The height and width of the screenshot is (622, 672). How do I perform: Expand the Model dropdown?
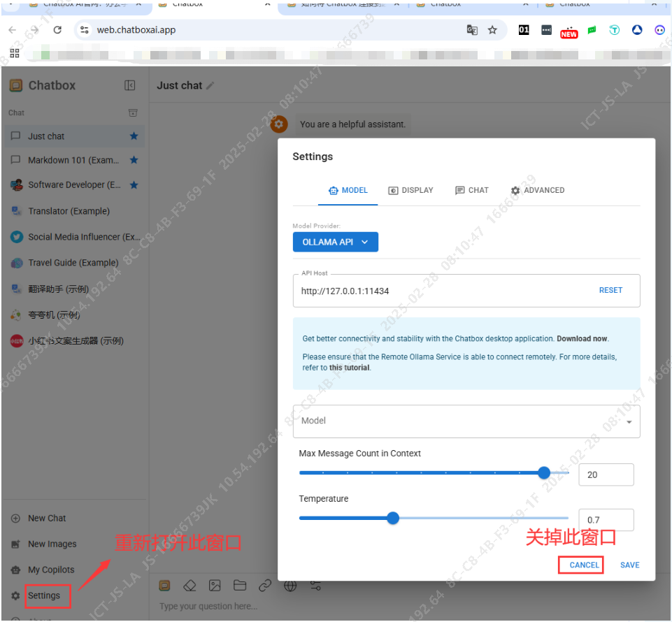click(x=466, y=421)
